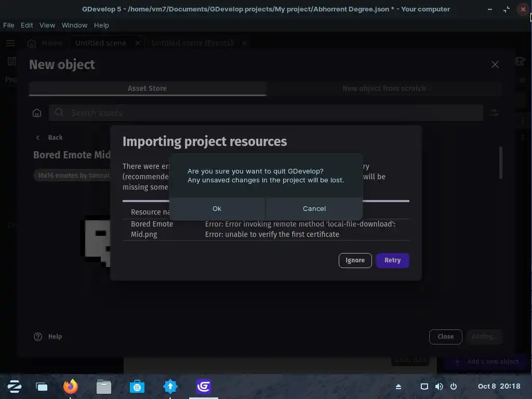Image resolution: width=532 pixels, height=399 pixels.
Task: Open the software updater taskbar icon
Action: pos(170,387)
